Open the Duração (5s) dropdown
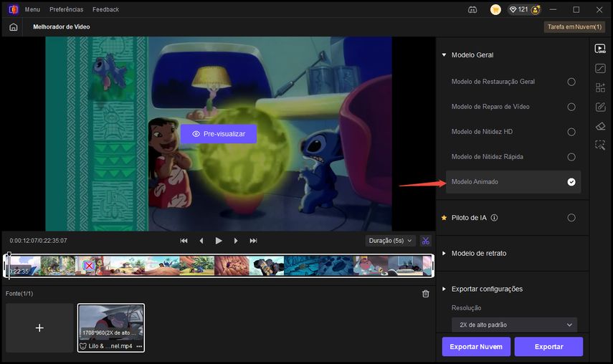The width and height of the screenshot is (613, 364). click(x=390, y=241)
